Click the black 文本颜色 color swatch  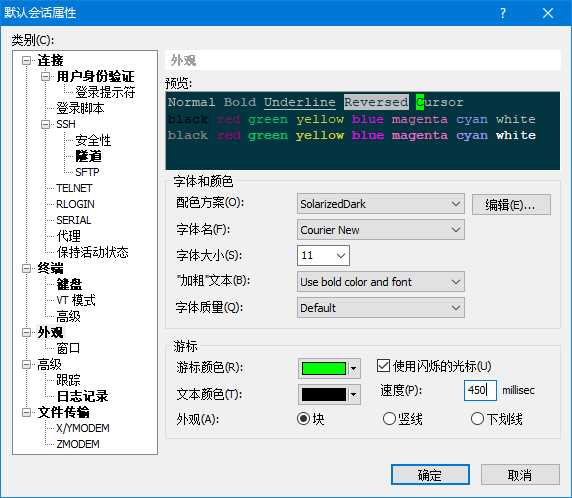[x=324, y=394]
